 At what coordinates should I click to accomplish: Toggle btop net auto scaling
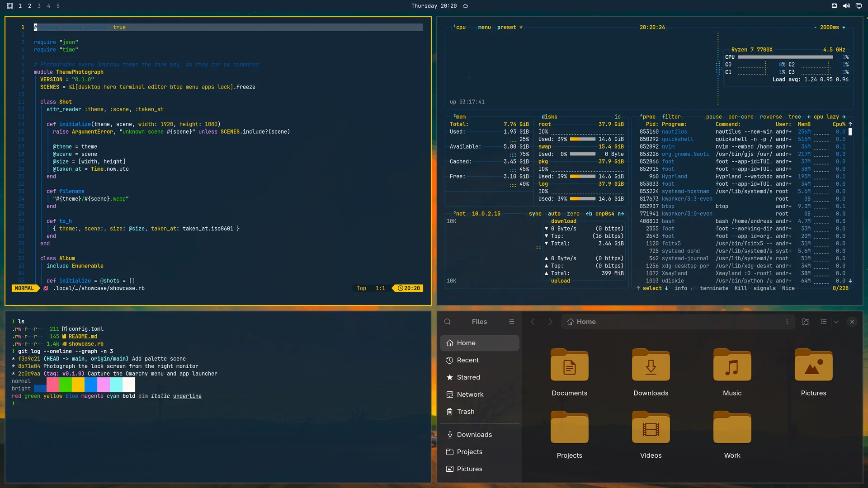554,214
